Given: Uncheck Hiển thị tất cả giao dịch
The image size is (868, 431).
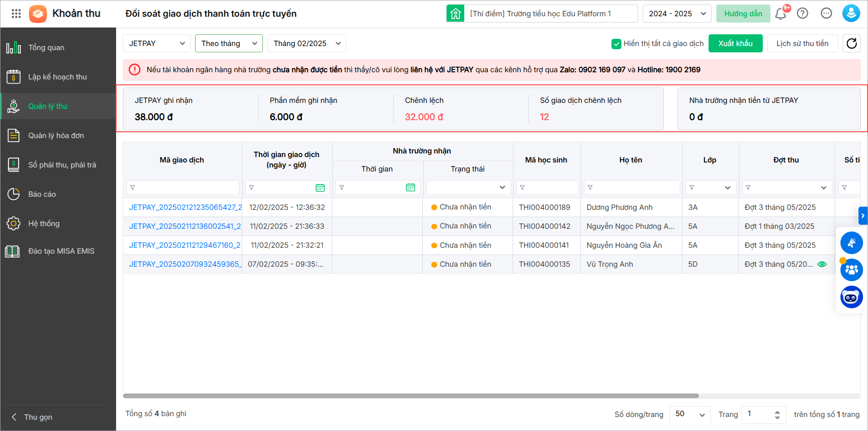Looking at the screenshot, I should coord(616,44).
